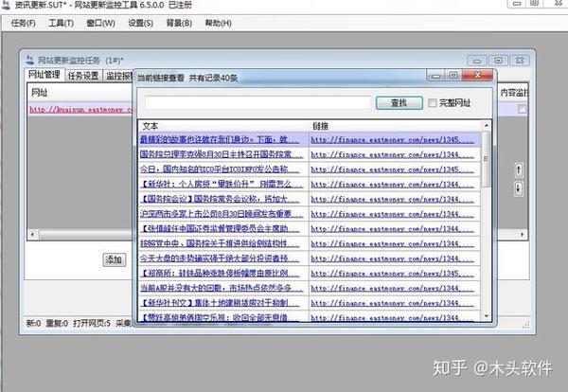Image resolution: width=568 pixels, height=392 pixels.
Task: Open the link text 当前A股并没有大的回撤
Action: coord(221,288)
